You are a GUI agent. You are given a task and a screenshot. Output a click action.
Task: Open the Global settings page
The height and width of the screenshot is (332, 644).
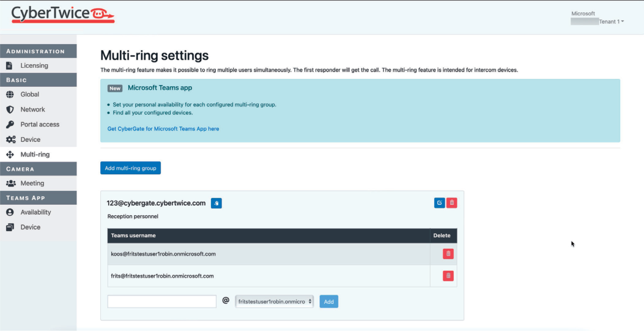(x=30, y=94)
